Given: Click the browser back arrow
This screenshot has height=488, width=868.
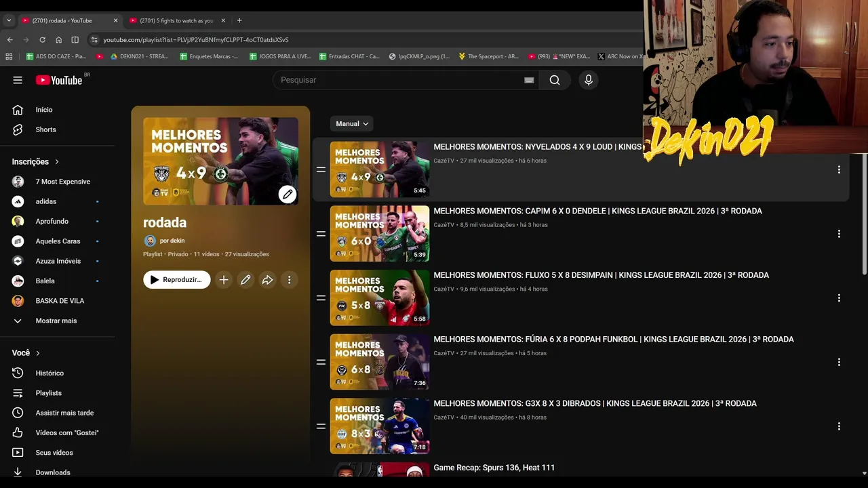Looking at the screenshot, I should coord(9,39).
